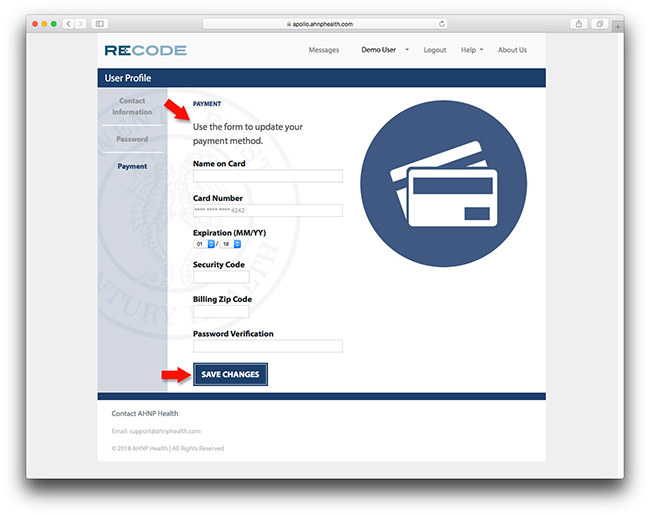Open a new tab with plus button
This screenshot has width=650, height=516.
pyautogui.click(x=617, y=27)
